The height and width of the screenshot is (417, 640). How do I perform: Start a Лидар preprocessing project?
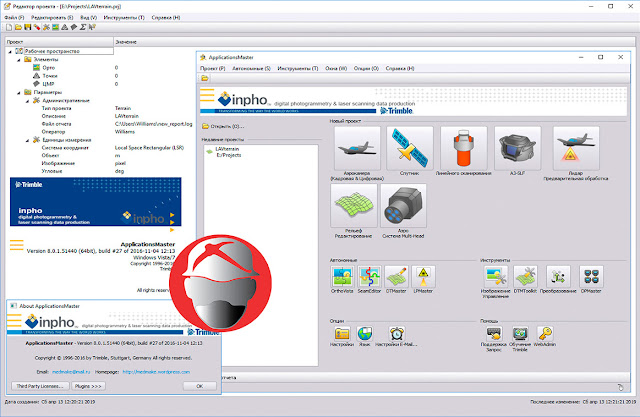click(576, 148)
